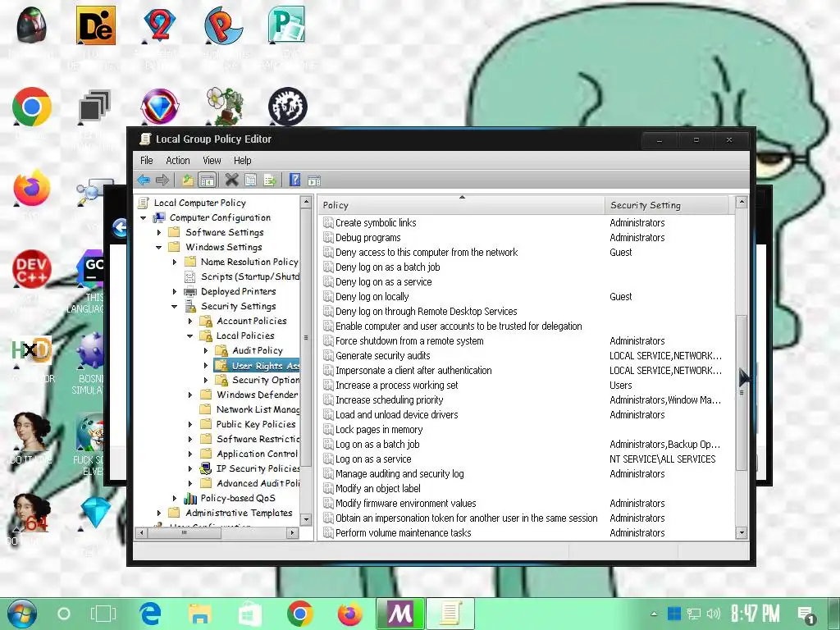Click the Export List toolbar icon

pyautogui.click(x=269, y=180)
